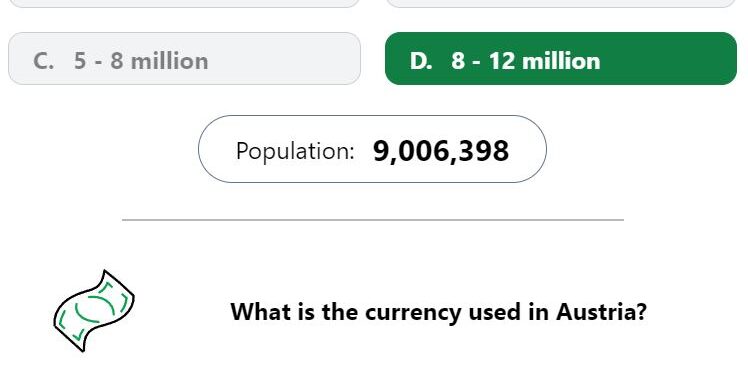Screen dimensions: 748x375
Task: Select answer C. 5 - 8 million
Action: 184,59
